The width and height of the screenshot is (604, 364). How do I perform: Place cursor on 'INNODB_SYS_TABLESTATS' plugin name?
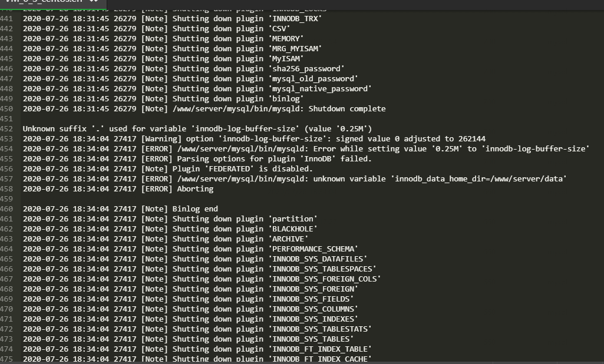(320, 329)
